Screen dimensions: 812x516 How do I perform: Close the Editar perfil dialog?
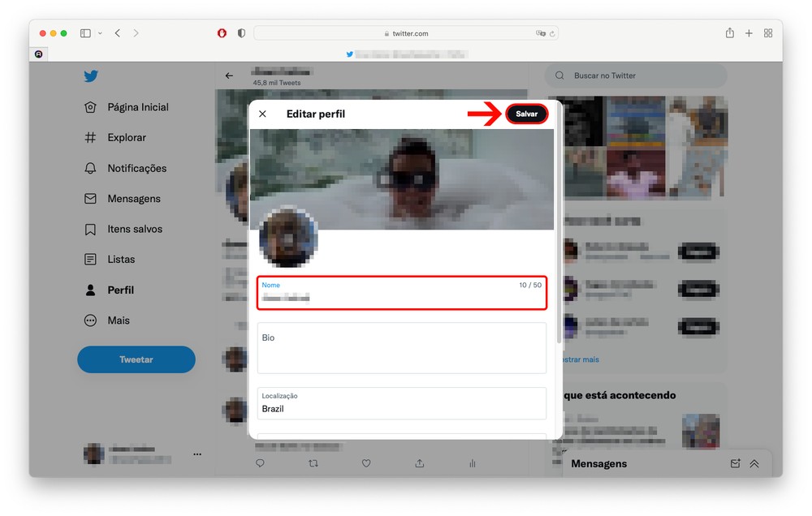click(x=262, y=114)
